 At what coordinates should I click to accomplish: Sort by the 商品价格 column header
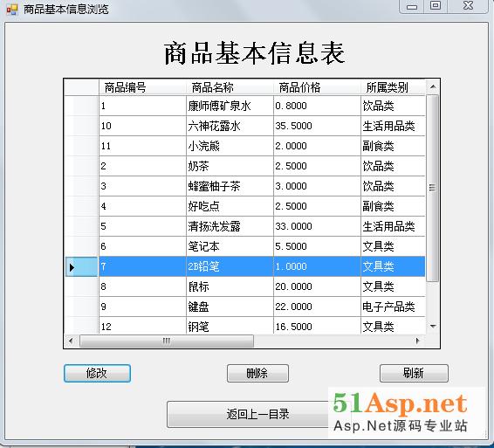coord(317,87)
